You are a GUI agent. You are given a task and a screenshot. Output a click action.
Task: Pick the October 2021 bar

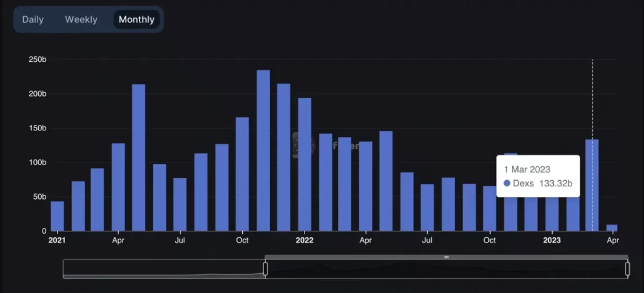tap(242, 174)
